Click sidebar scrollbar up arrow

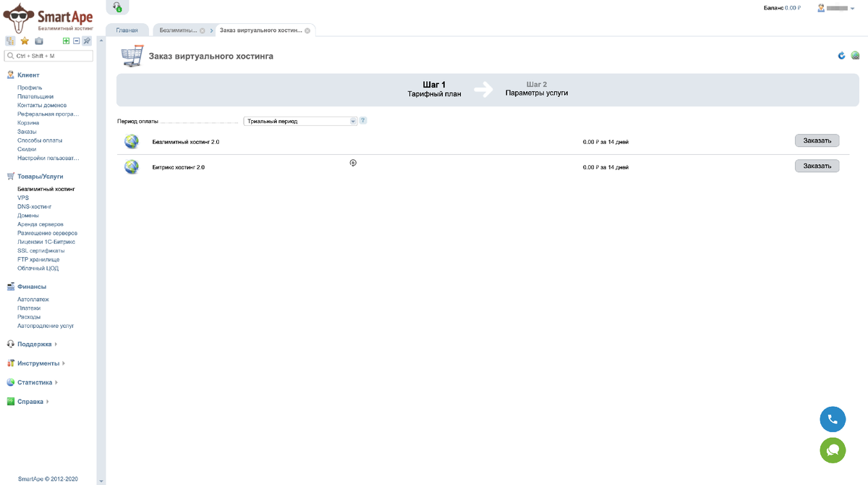(101, 40)
